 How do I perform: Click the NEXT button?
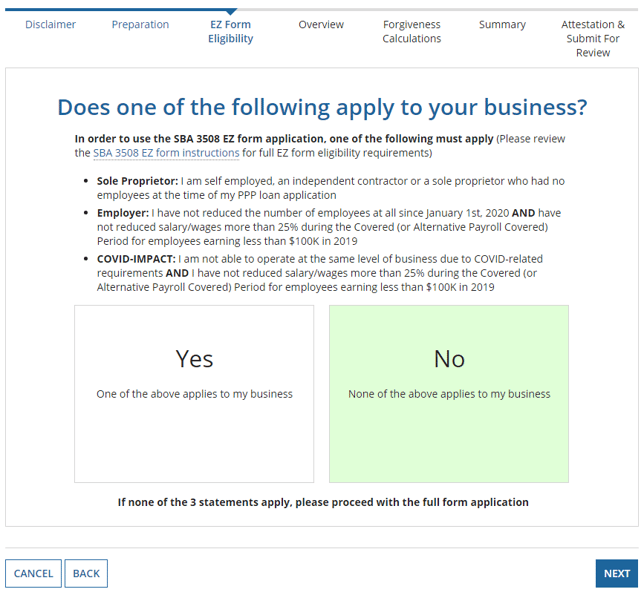(617, 573)
